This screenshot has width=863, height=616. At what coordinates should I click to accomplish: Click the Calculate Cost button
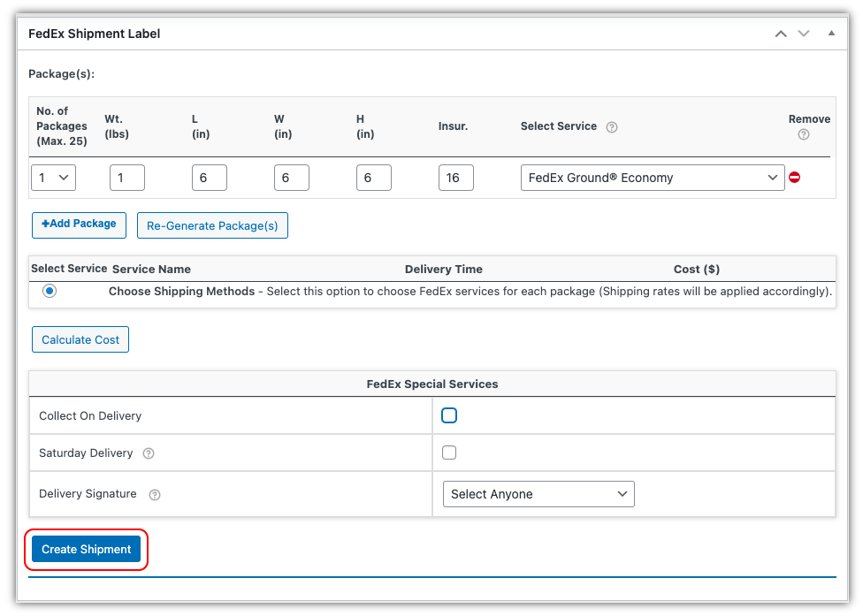(x=80, y=339)
